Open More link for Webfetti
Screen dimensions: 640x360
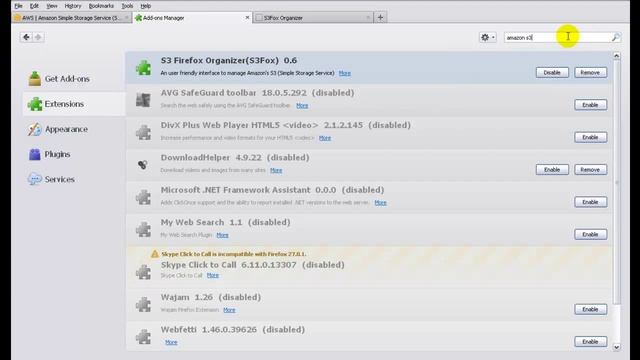click(171, 342)
